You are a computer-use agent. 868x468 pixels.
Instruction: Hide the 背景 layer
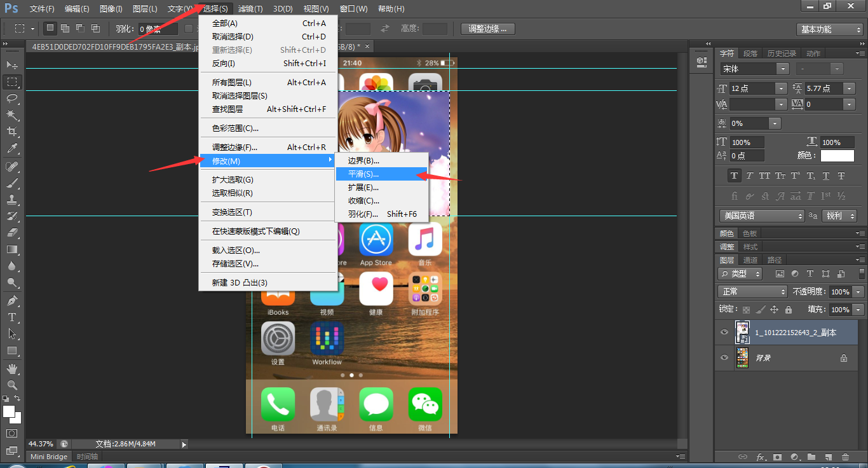724,358
